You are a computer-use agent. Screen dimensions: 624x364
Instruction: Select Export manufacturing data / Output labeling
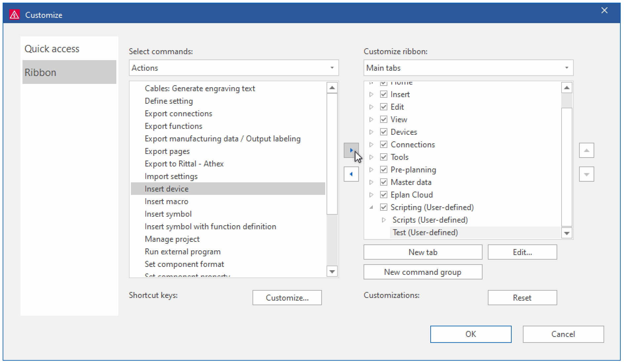coord(228,138)
